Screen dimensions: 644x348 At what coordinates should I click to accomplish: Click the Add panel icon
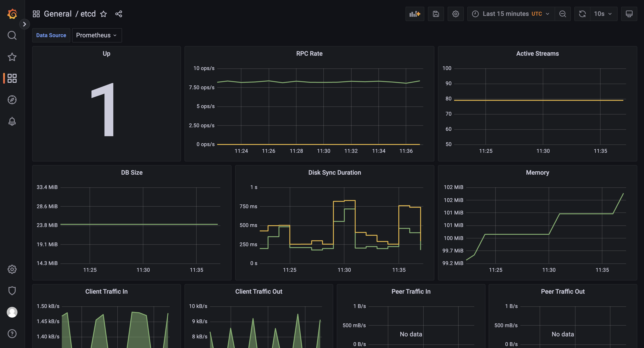click(x=414, y=14)
